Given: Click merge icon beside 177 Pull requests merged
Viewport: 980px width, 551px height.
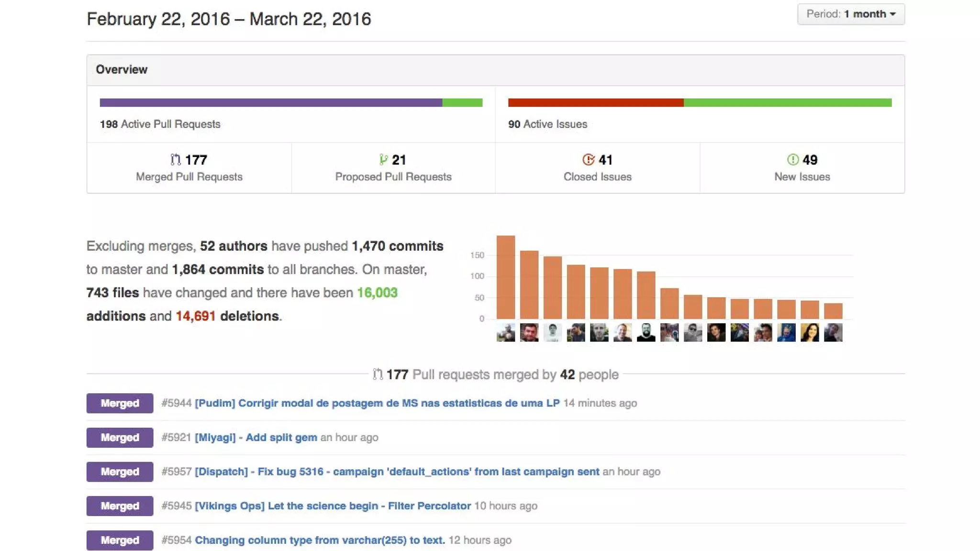Looking at the screenshot, I should pos(378,374).
